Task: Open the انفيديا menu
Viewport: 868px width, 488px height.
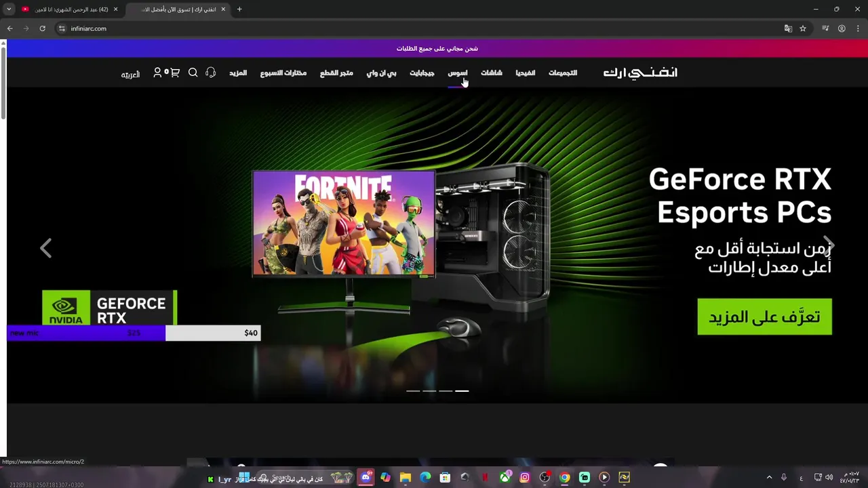Action: pyautogui.click(x=526, y=73)
